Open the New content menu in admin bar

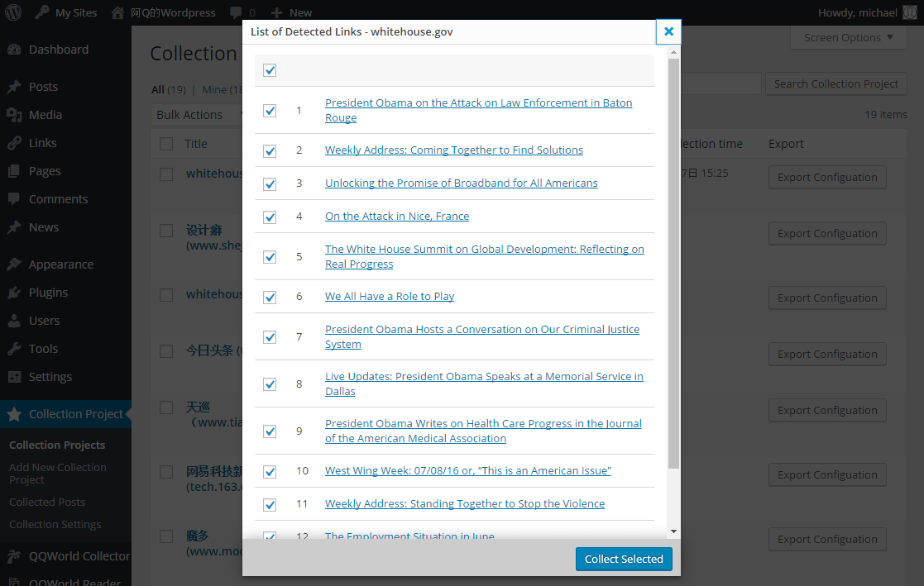click(x=292, y=12)
